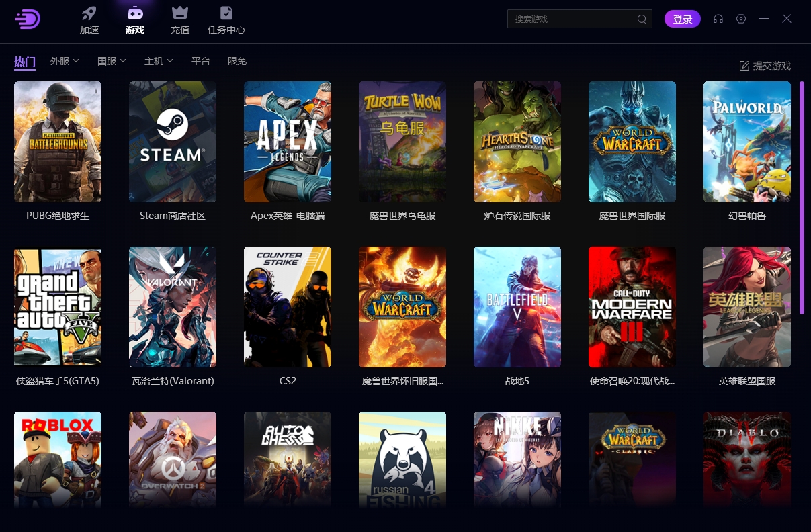Open the settings hexagon icon
The image size is (811, 532).
point(741,19)
